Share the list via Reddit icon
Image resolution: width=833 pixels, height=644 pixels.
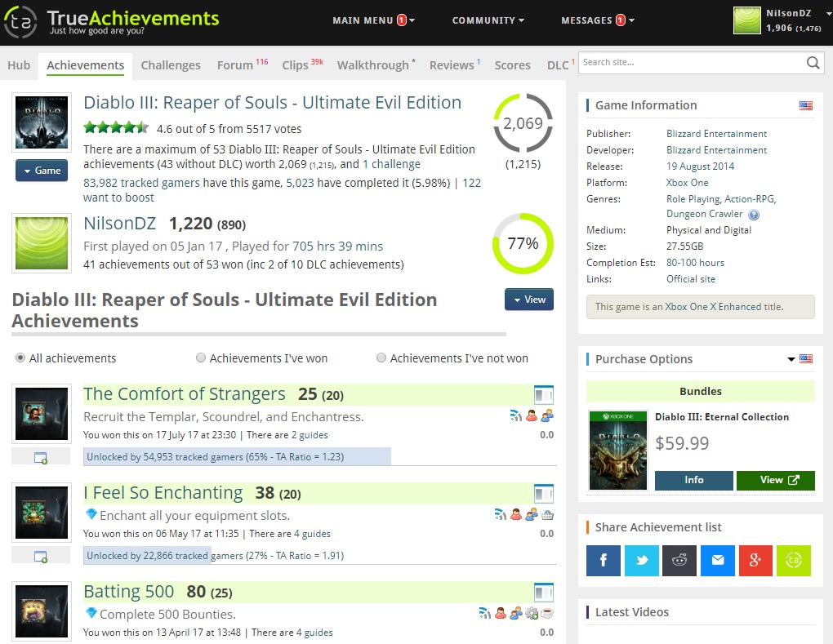tap(679, 560)
